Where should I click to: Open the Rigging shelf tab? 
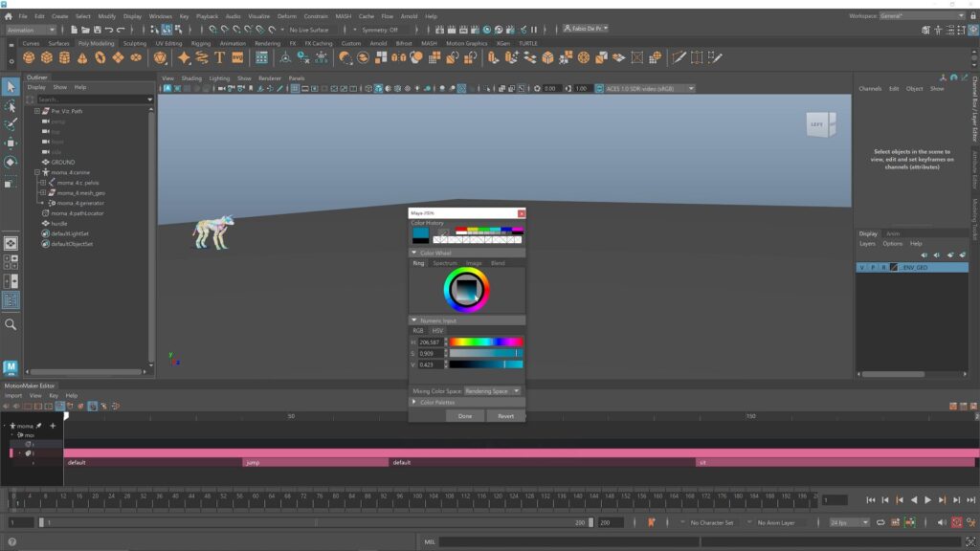(x=200, y=43)
